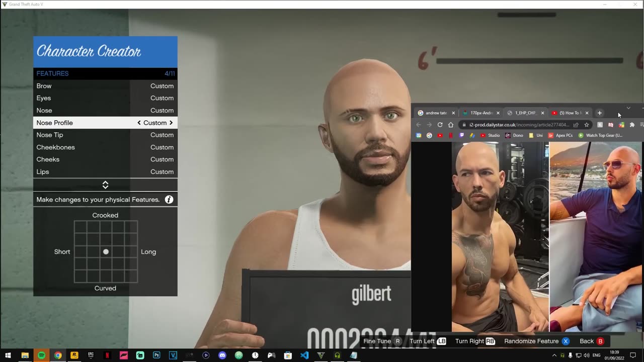Screen dimensions: 644x362
Task: Click the Chrome address bar URL
Action: [x=518, y=125]
